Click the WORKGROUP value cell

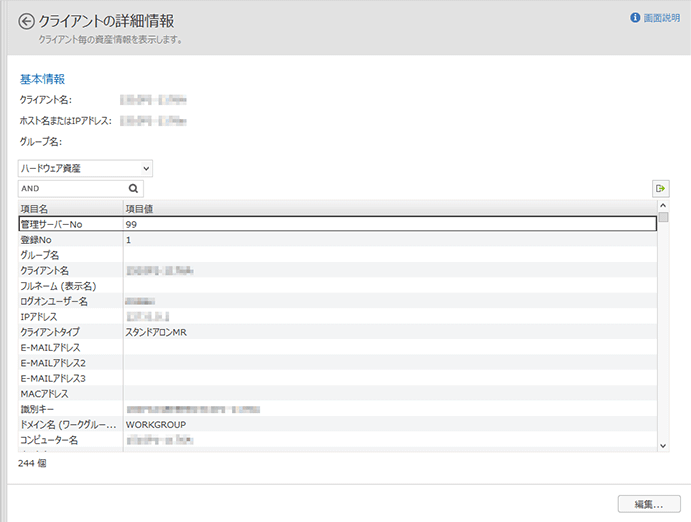coord(390,425)
